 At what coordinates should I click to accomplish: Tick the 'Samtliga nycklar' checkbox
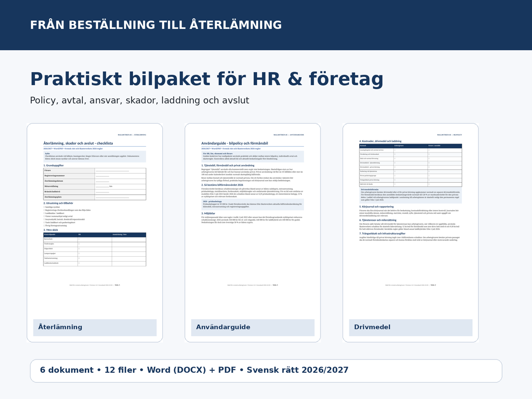coord(44,207)
